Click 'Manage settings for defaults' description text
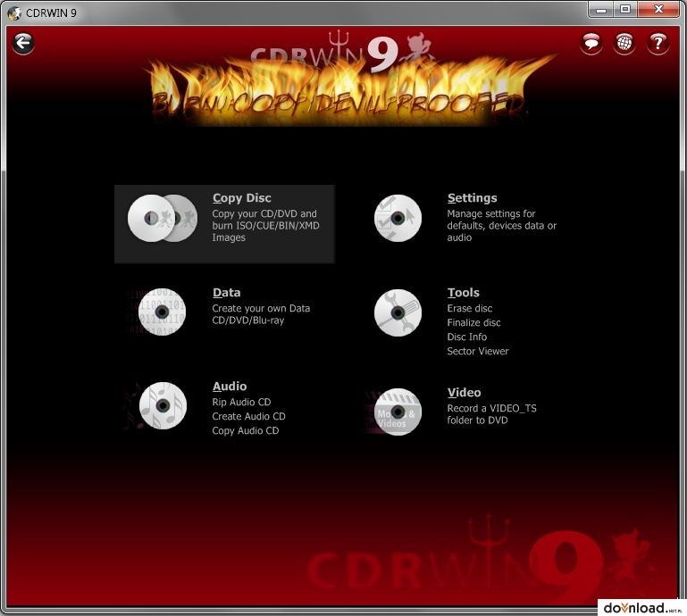The height and width of the screenshot is (616, 687). pyautogui.click(x=502, y=226)
